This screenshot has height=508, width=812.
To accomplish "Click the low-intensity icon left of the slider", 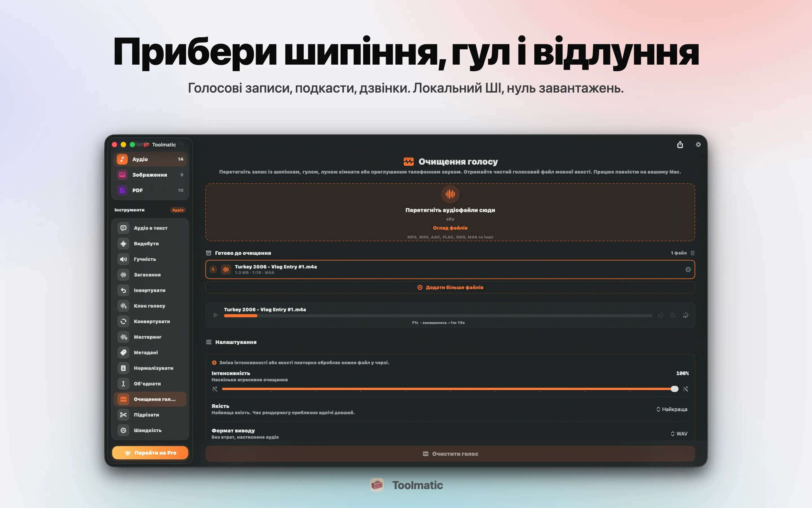I will [215, 389].
